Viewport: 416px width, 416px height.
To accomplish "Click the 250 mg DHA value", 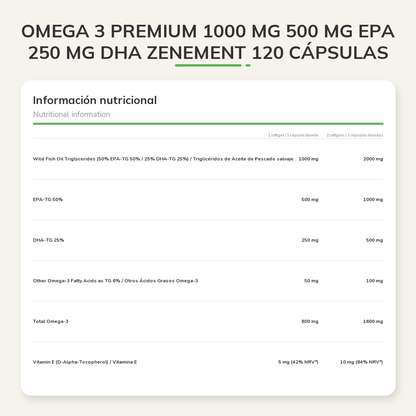I will (310, 240).
